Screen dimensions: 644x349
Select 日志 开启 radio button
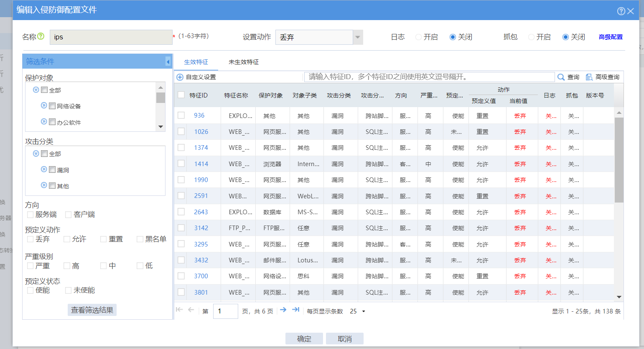pos(418,37)
